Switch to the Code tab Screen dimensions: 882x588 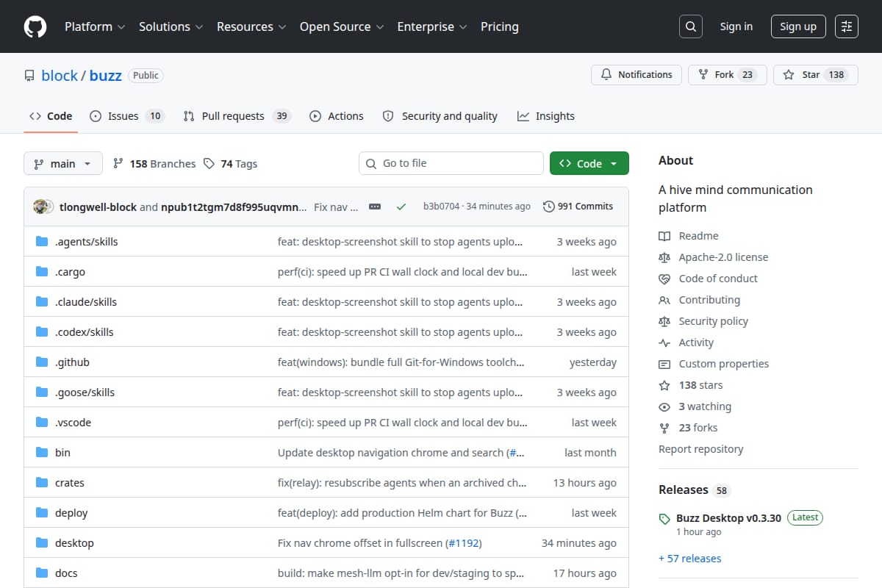click(x=51, y=116)
